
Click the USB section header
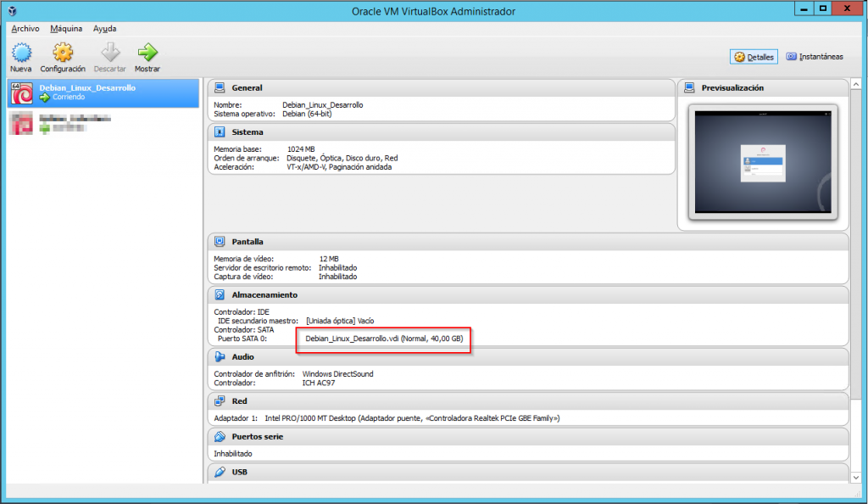click(528, 472)
